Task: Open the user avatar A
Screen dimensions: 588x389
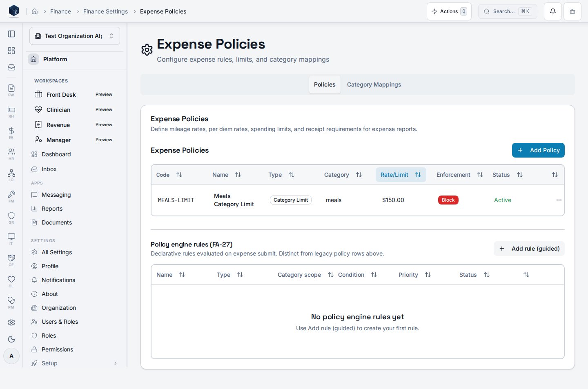Action: click(x=11, y=356)
